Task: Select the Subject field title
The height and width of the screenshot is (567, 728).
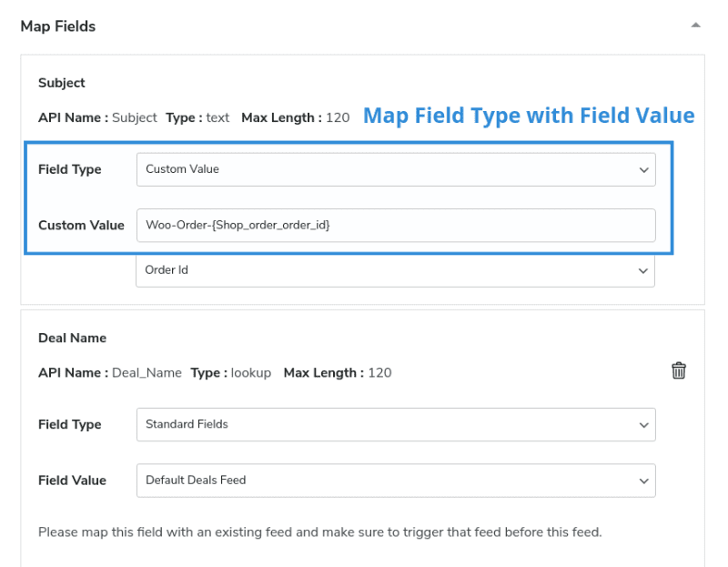Action: click(x=62, y=83)
